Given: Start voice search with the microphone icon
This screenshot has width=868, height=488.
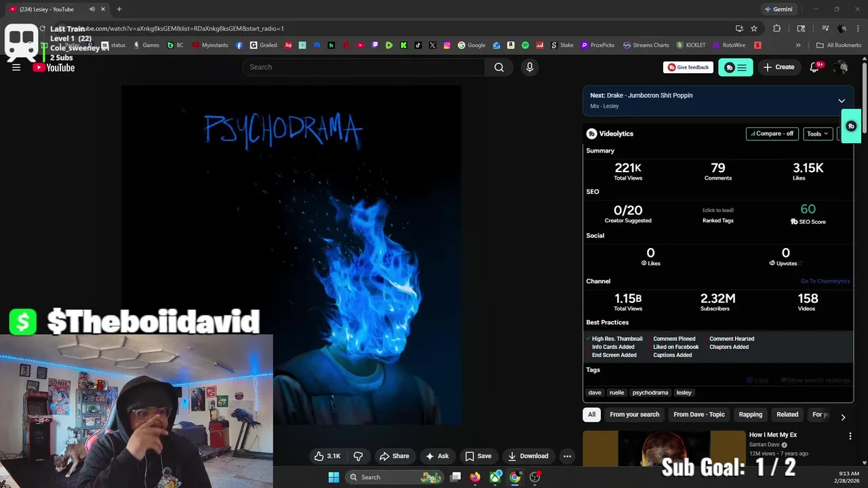Looking at the screenshot, I should pos(530,67).
